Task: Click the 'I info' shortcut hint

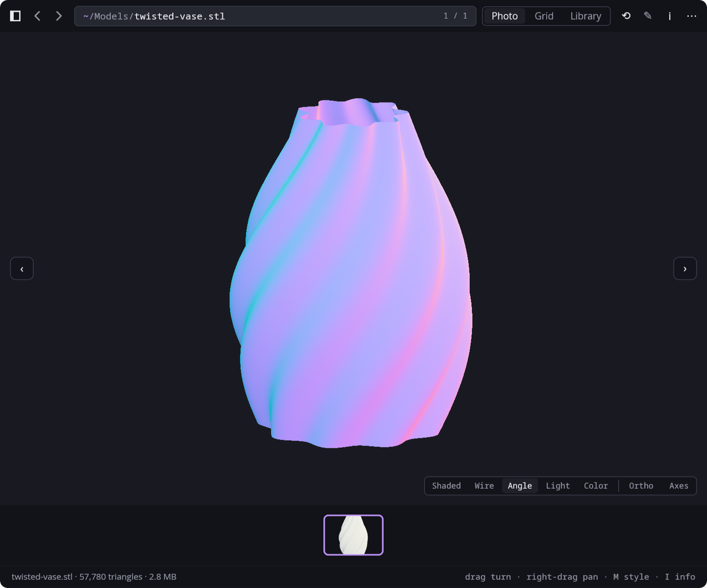Action: 680,577
